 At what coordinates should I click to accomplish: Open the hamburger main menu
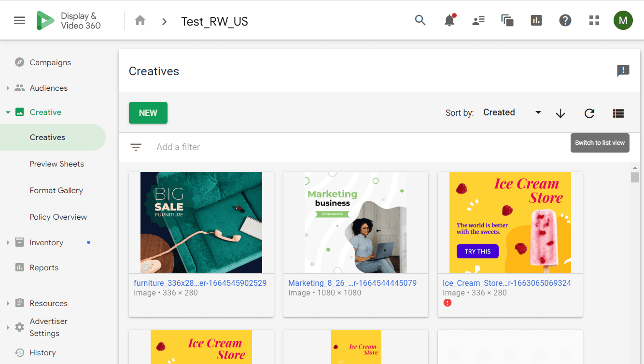click(x=19, y=20)
